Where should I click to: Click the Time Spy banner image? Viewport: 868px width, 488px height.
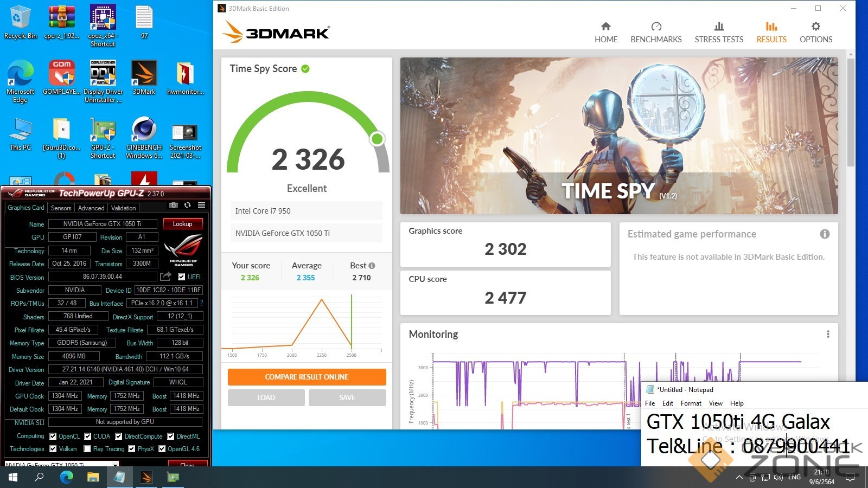(619, 136)
